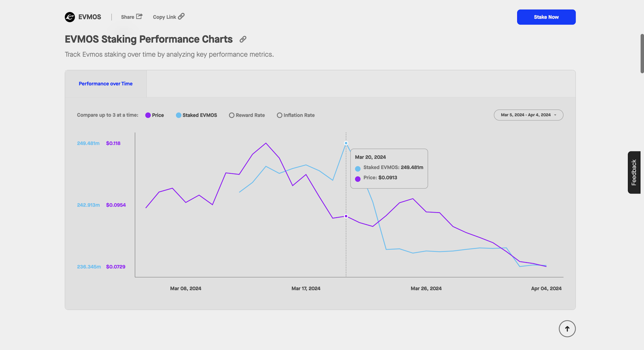Click the tooltip date Mar 20, 2024
Image resolution: width=644 pixels, height=350 pixels.
(370, 157)
